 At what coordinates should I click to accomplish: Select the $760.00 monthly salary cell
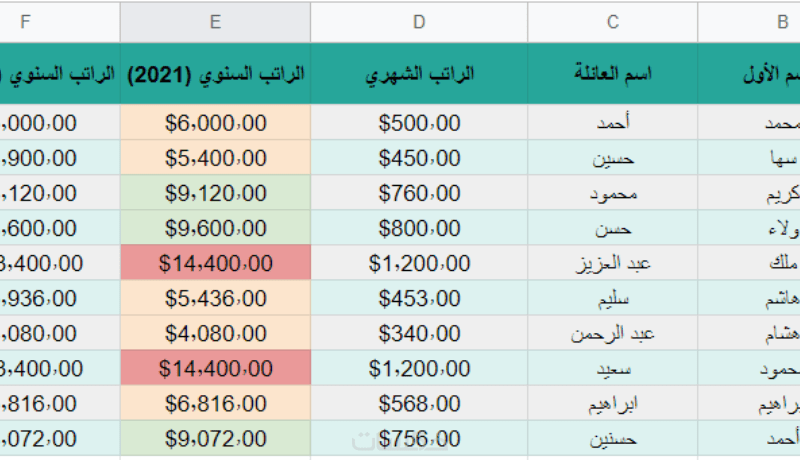coord(419,193)
